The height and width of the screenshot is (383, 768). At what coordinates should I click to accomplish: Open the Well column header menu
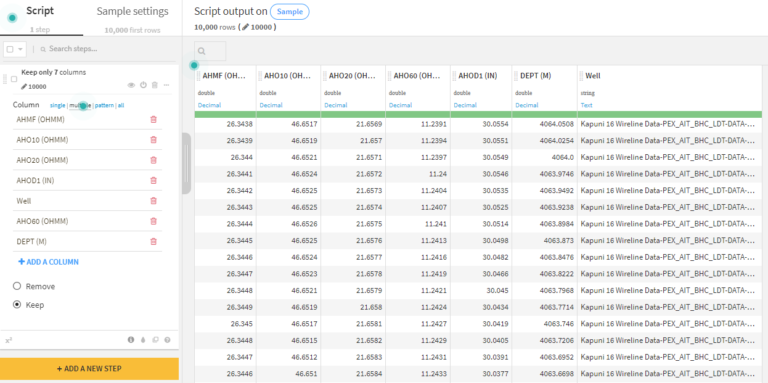593,76
